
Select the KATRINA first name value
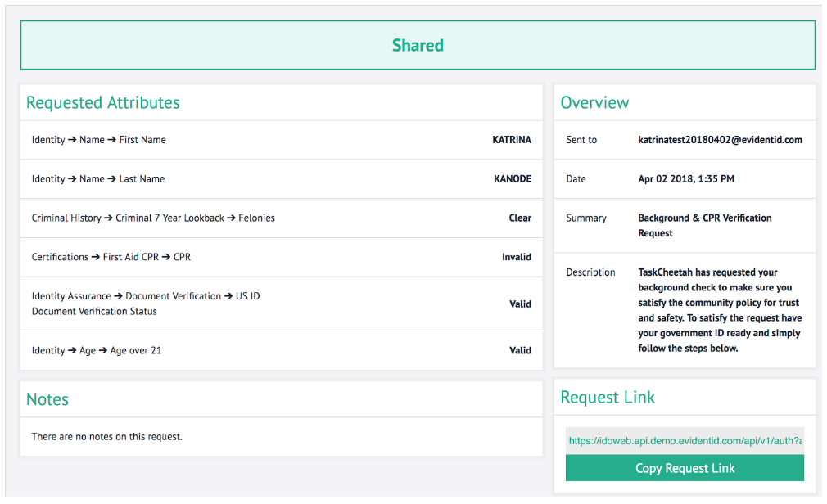point(512,140)
